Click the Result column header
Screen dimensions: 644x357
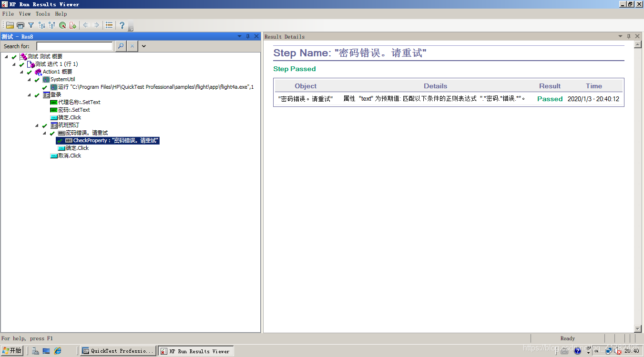[550, 86]
